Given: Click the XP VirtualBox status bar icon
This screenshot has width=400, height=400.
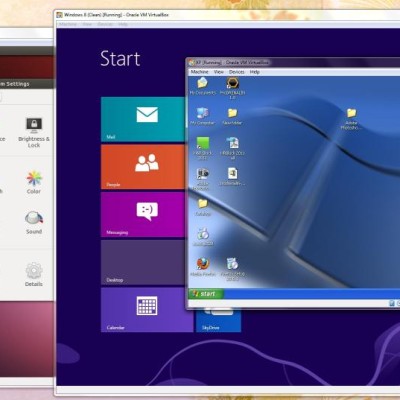Looking at the screenshot, I should 392,303.
